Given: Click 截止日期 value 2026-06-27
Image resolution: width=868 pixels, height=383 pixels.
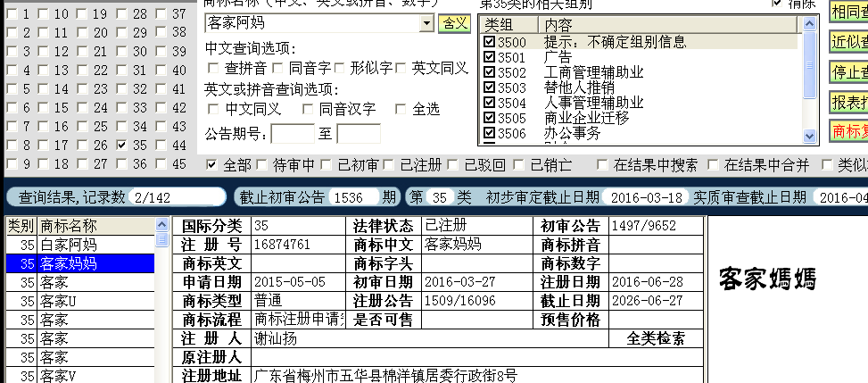Looking at the screenshot, I should pyautogui.click(x=647, y=301).
